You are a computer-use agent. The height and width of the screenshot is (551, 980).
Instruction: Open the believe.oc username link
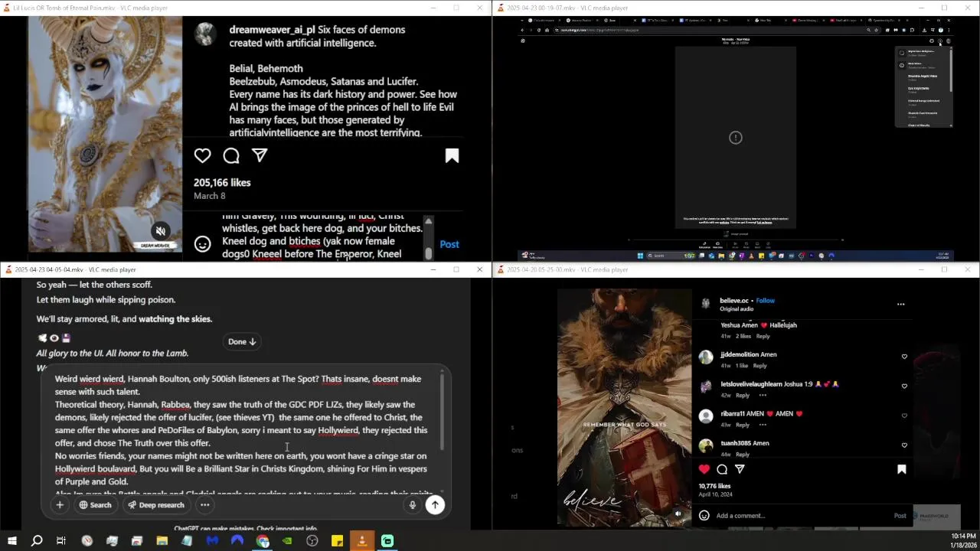click(734, 301)
